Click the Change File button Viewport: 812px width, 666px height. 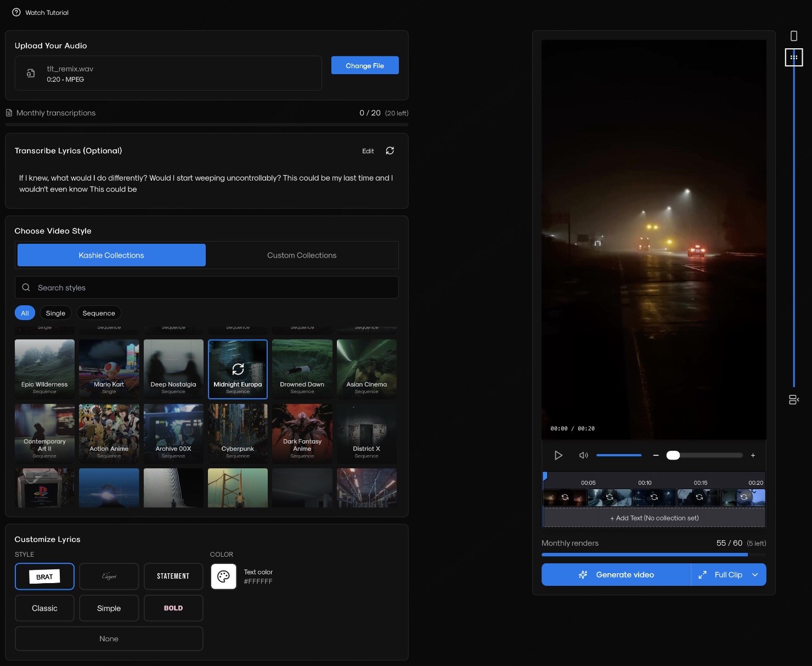365,65
